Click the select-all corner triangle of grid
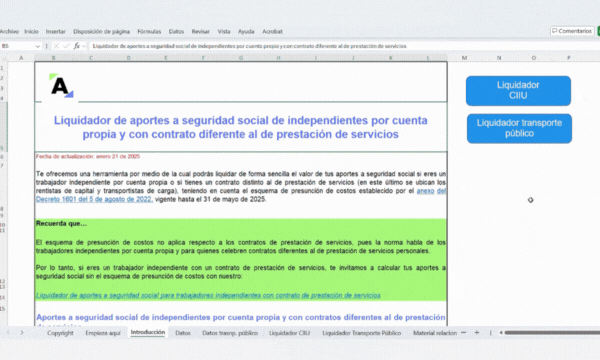600x360 pixels. click(4, 58)
